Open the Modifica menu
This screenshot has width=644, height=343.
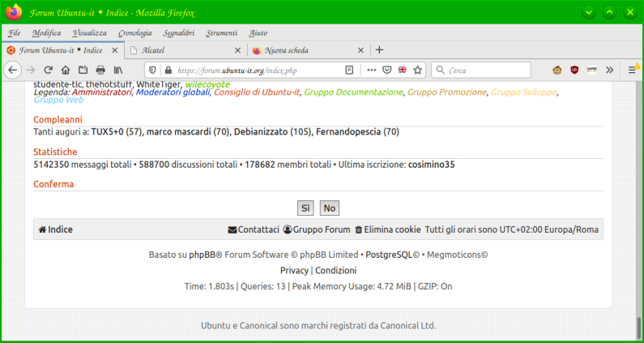coord(46,33)
